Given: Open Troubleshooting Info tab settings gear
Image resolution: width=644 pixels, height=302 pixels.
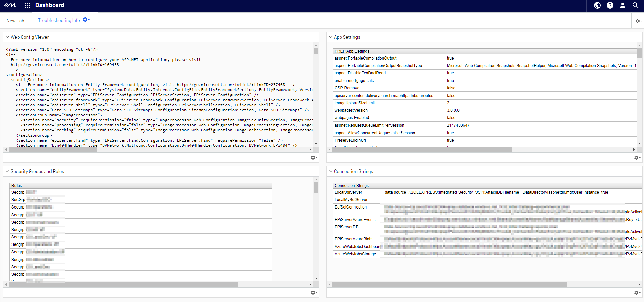Looking at the screenshot, I should (86, 20).
